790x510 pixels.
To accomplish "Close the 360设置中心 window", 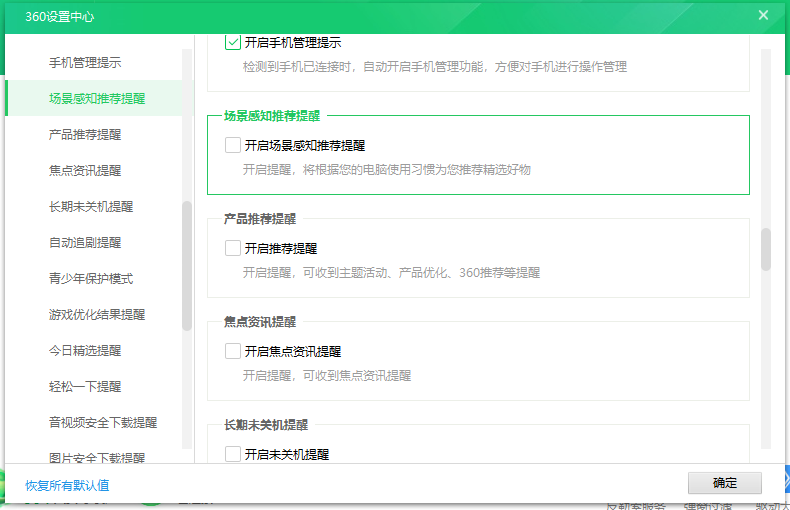I will click(763, 15).
